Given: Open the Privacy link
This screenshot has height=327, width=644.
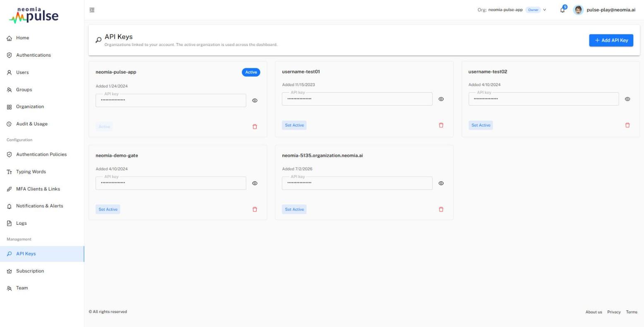Looking at the screenshot, I should point(614,312).
